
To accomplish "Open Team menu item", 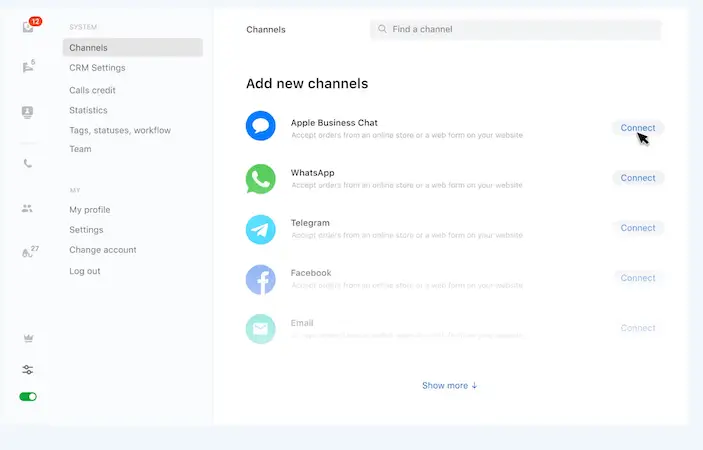I will coord(80,149).
